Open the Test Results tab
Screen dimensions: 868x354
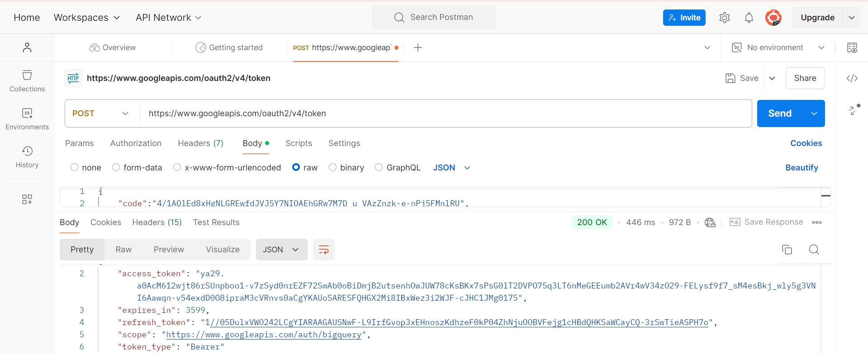point(216,222)
